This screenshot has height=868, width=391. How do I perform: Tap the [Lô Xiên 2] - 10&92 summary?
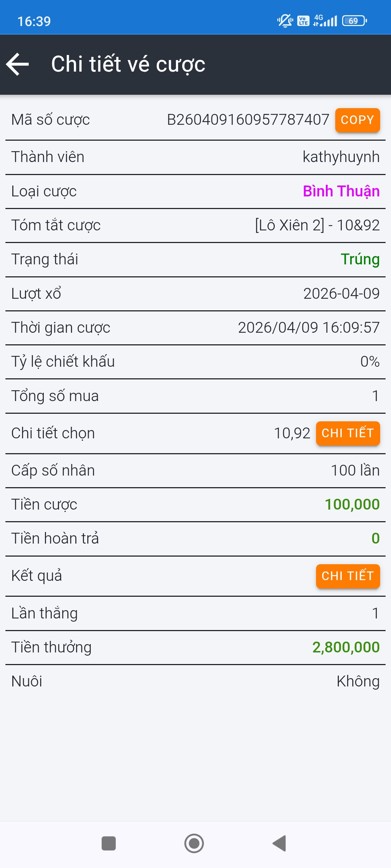pos(317,225)
